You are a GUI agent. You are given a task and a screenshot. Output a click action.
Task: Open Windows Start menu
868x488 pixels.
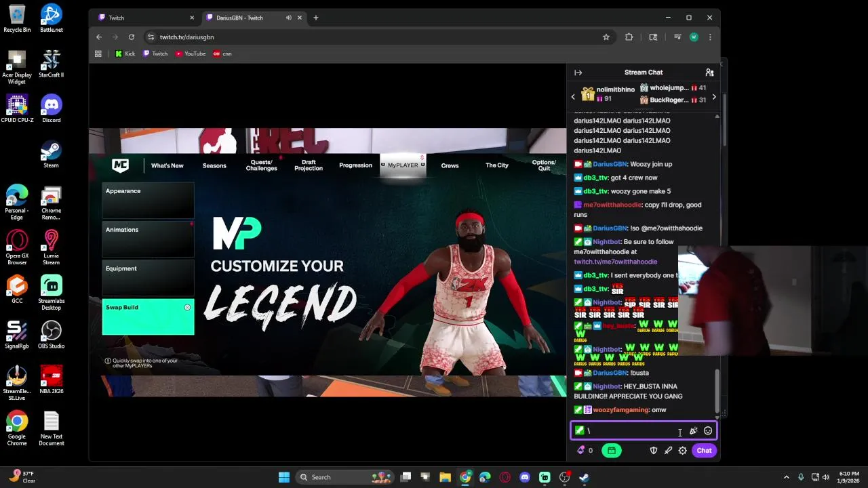point(284,477)
